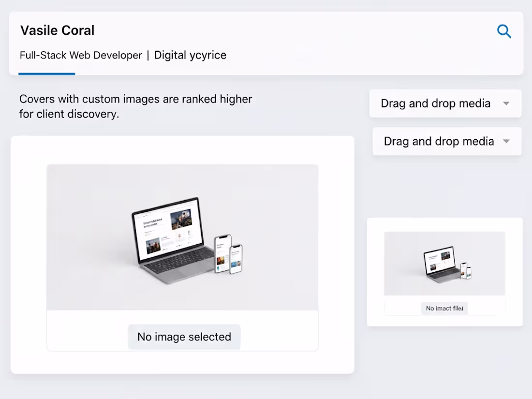Click the header bar of the profile

[266, 41]
